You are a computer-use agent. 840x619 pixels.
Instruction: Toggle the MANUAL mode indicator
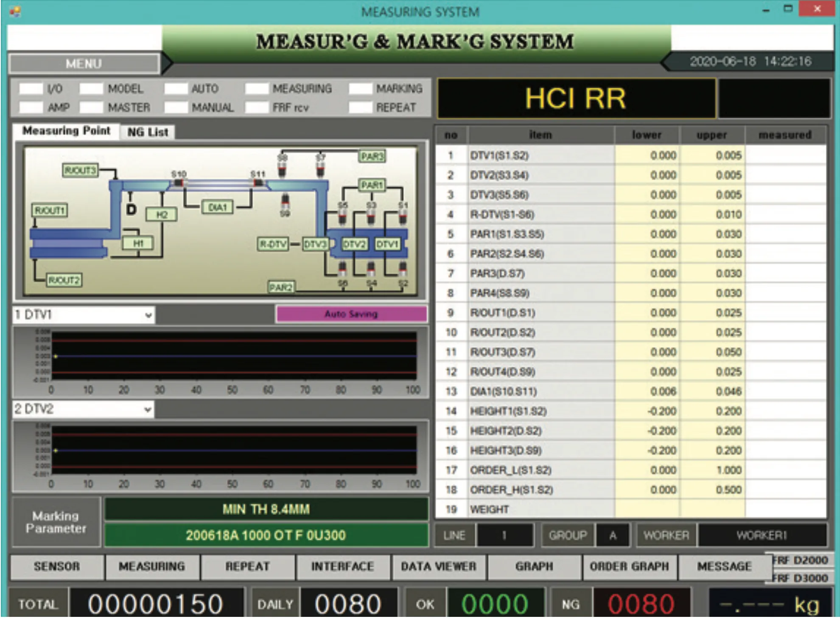[x=176, y=107]
